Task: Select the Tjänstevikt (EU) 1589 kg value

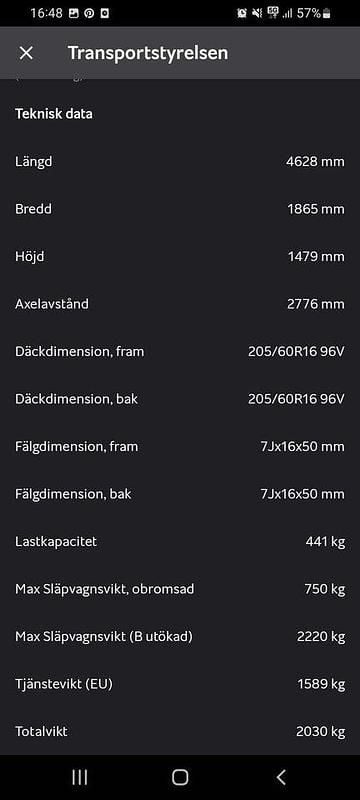Action: (x=321, y=684)
